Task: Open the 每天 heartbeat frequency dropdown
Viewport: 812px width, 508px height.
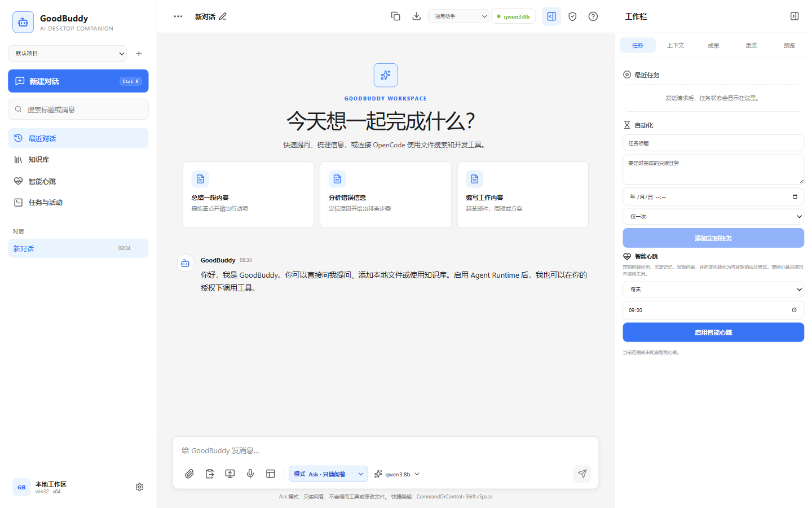Action: (x=713, y=290)
